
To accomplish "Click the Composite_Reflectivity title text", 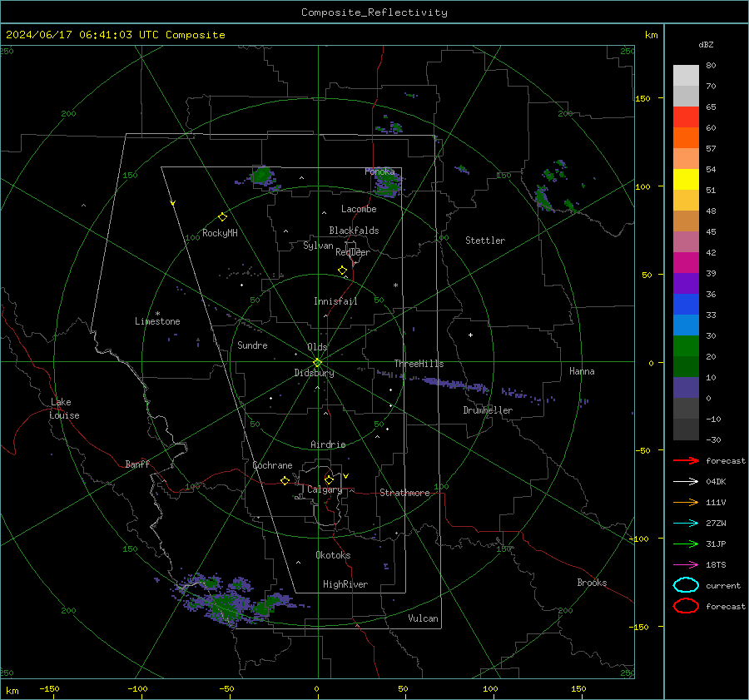I will pyautogui.click(x=374, y=12).
